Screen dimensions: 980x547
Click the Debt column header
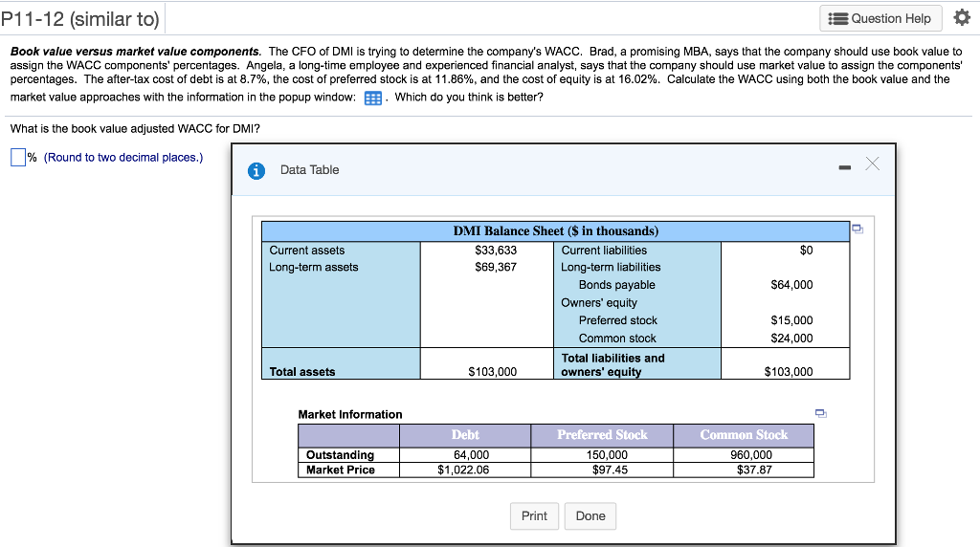465,435
